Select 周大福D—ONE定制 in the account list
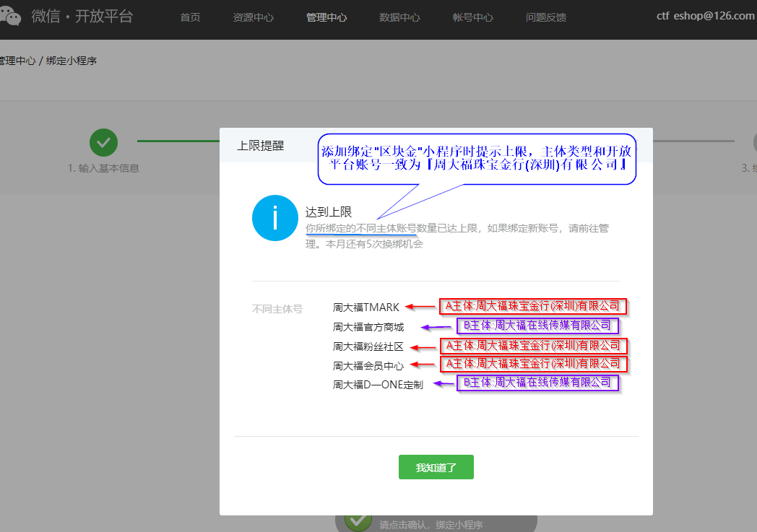The image size is (757, 532). (x=378, y=385)
